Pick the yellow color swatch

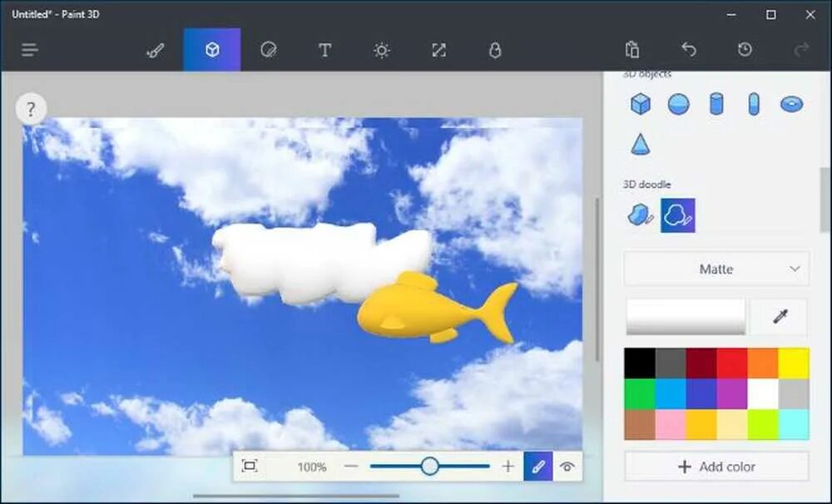794,363
